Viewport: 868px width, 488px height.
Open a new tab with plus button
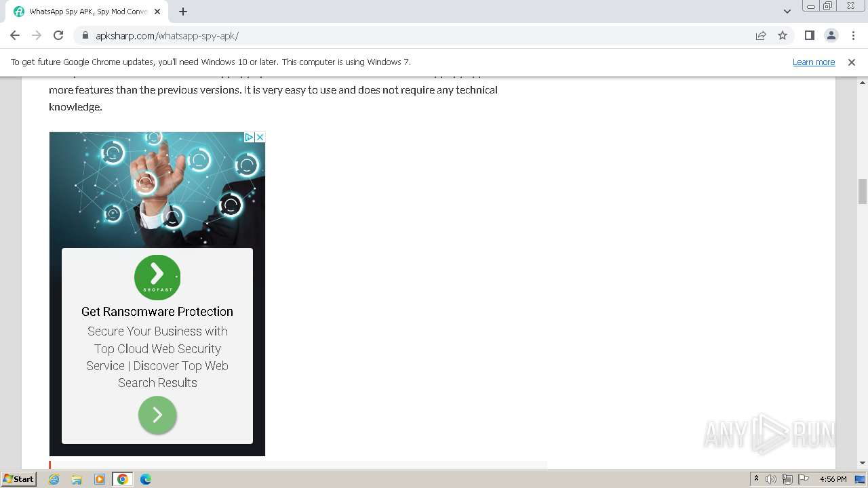click(x=183, y=12)
